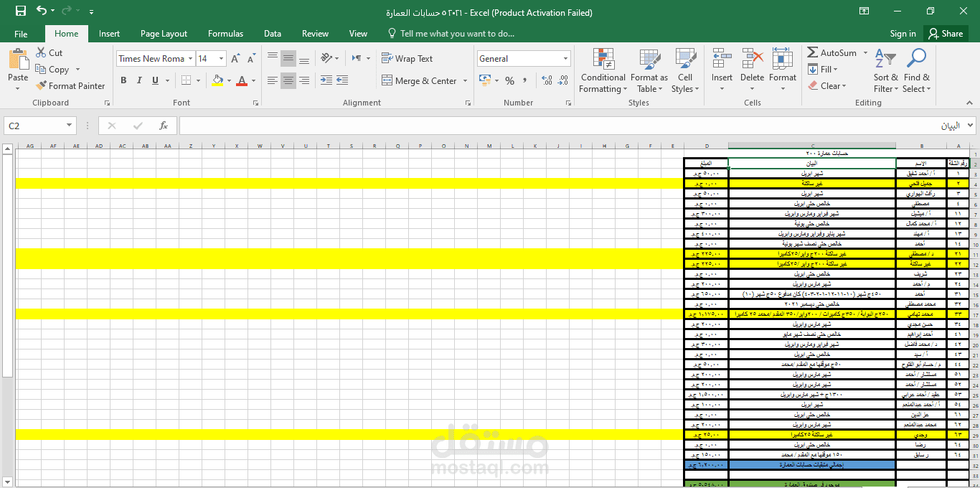Viewport: 980px width, 488px height.
Task: Select column header Z
Action: pos(191,146)
